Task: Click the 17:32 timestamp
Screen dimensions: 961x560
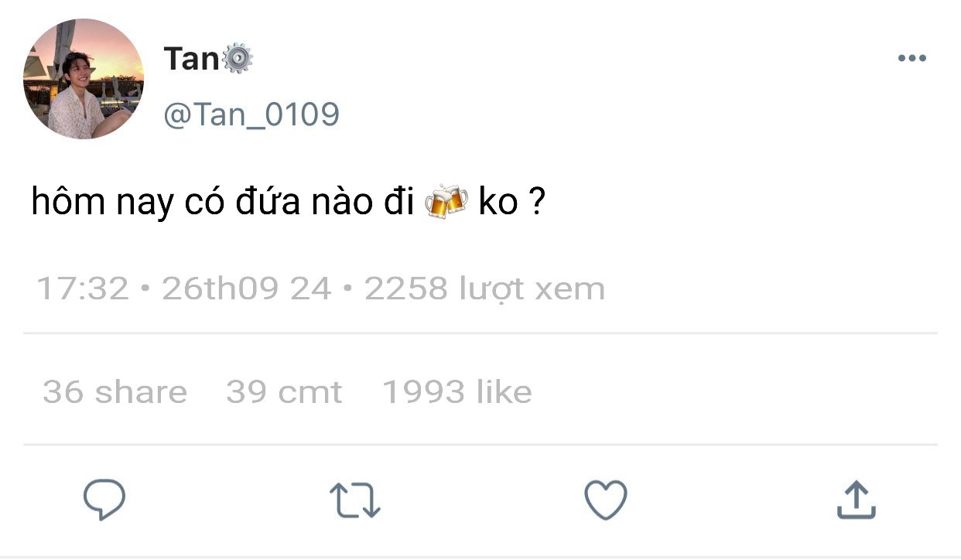Action: (x=82, y=289)
